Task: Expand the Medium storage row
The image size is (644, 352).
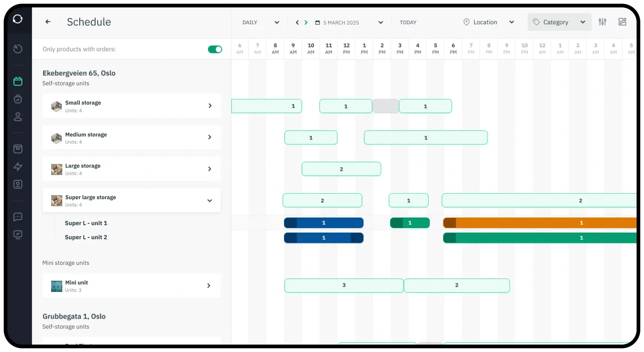Action: coord(210,137)
